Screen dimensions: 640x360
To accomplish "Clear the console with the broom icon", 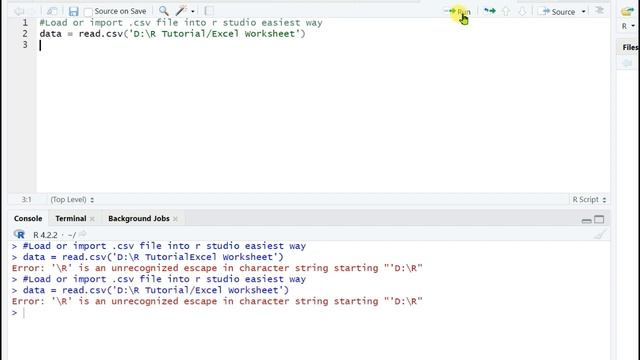I will pos(600,234).
